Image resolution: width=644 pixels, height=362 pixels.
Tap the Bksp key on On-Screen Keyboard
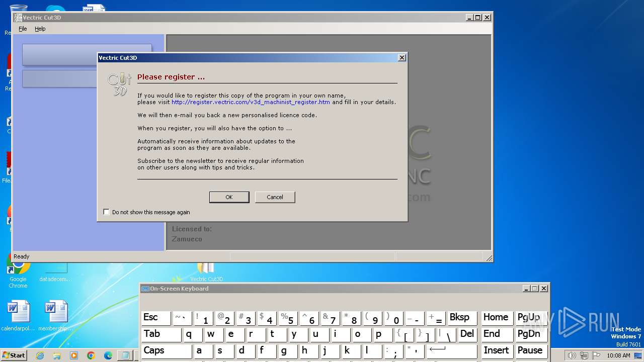(462, 318)
